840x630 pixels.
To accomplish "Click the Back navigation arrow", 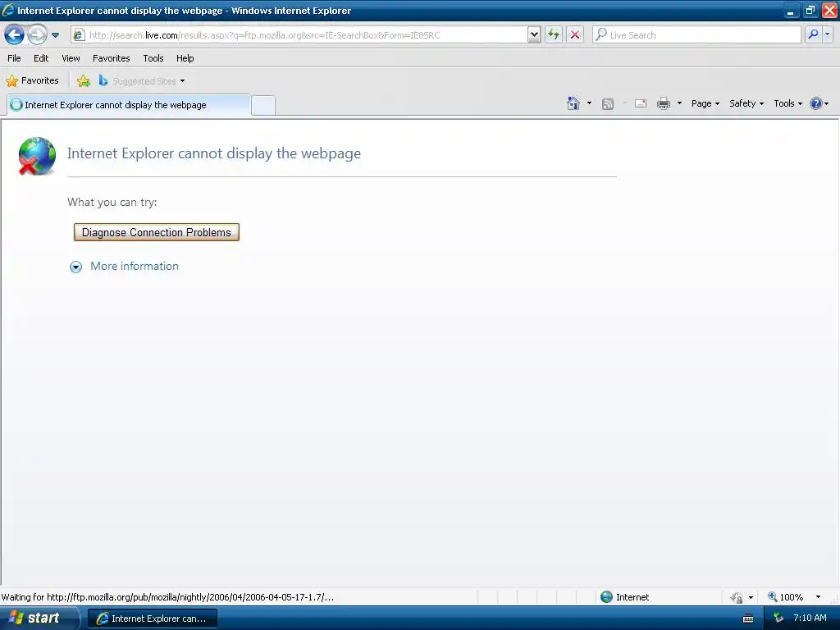I will (14, 35).
